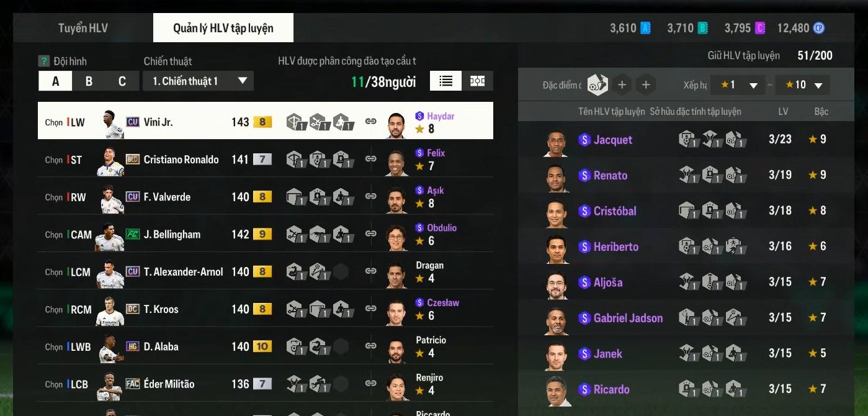This screenshot has height=416, width=868.
Task: Switch to Tuyển HLV tab
Action: (83, 28)
